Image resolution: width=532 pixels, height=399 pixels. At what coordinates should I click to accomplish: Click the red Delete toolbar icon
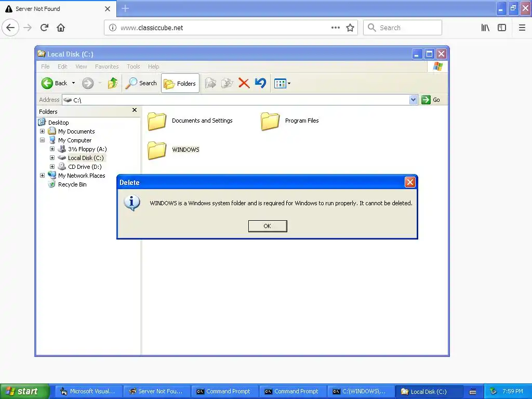[x=244, y=83]
